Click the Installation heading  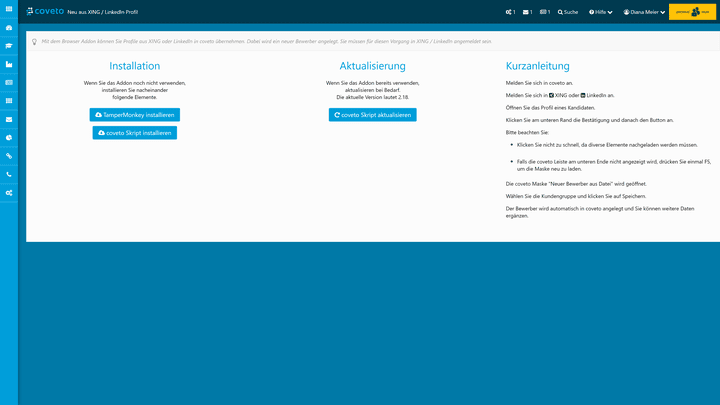click(135, 66)
